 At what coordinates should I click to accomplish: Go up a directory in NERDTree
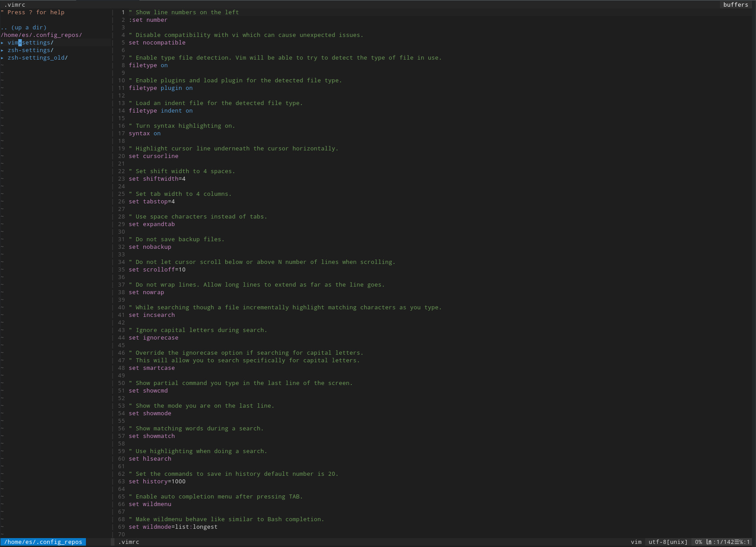coord(24,28)
